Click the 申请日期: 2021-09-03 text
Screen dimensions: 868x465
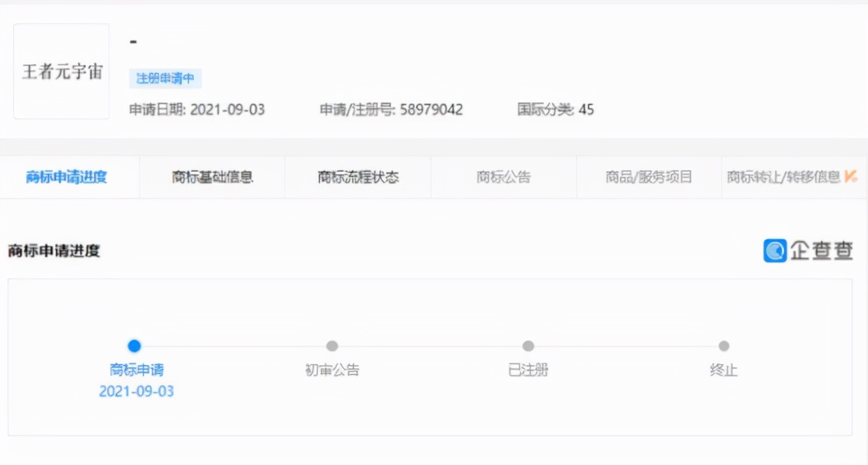point(197,110)
